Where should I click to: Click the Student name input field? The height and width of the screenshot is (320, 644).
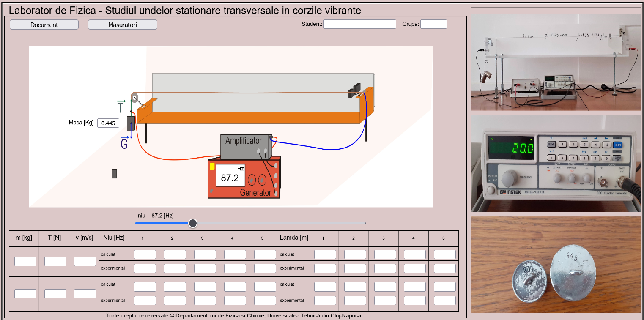[x=359, y=24]
